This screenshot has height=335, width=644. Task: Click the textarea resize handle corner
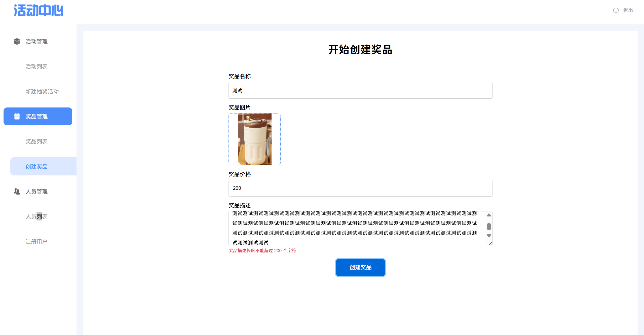click(490, 243)
